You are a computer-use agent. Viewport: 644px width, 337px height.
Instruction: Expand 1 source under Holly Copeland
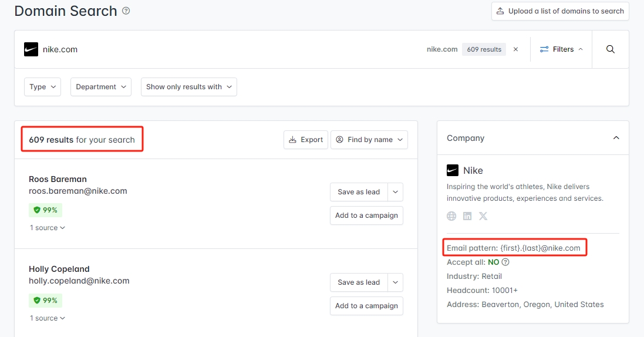(x=47, y=318)
